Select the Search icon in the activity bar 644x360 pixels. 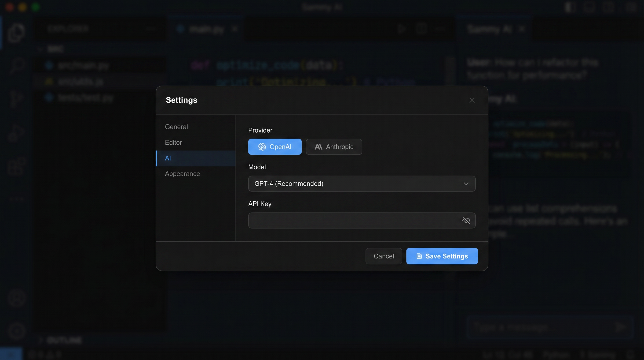click(x=16, y=66)
